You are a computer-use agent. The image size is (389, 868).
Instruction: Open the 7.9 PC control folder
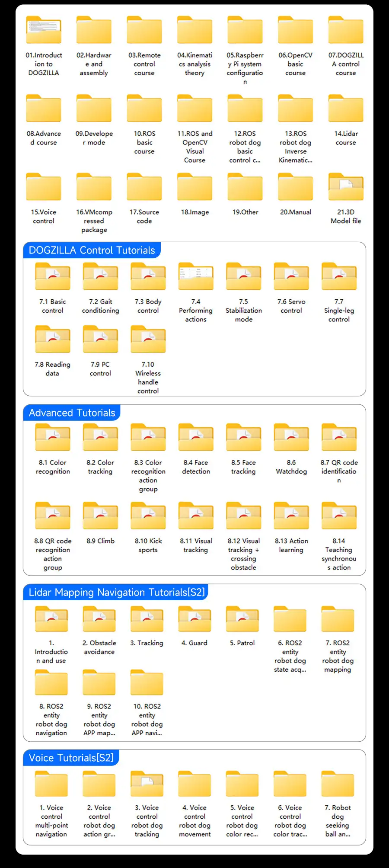click(100, 339)
